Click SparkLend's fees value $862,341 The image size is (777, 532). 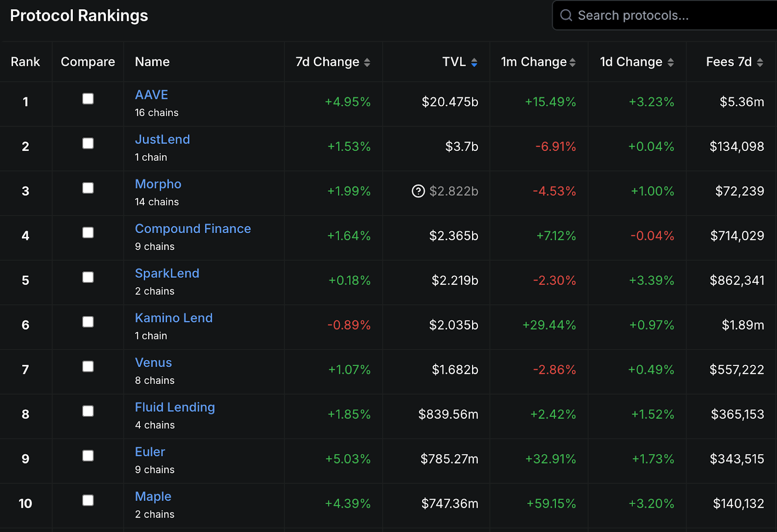click(x=737, y=281)
